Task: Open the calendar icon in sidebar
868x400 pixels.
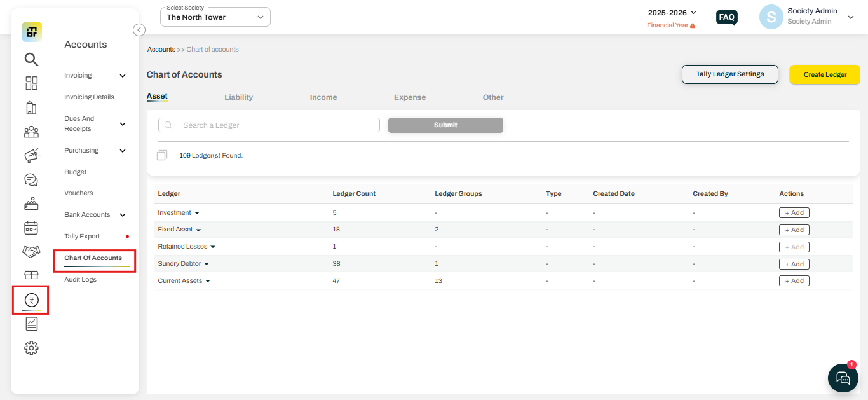Action: click(x=31, y=228)
